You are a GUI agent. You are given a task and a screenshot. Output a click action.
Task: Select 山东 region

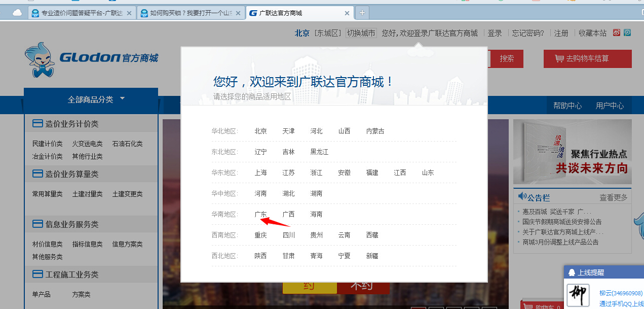428,173
